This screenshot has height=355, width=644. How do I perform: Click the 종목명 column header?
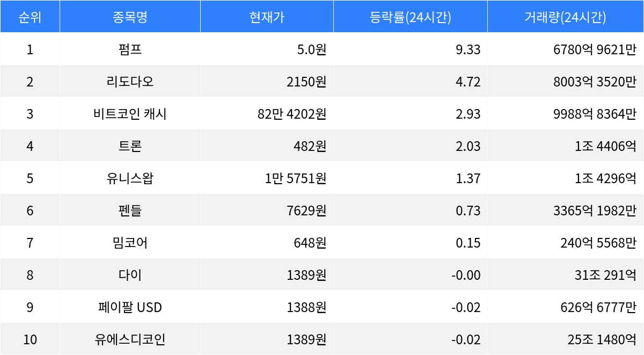click(130, 17)
